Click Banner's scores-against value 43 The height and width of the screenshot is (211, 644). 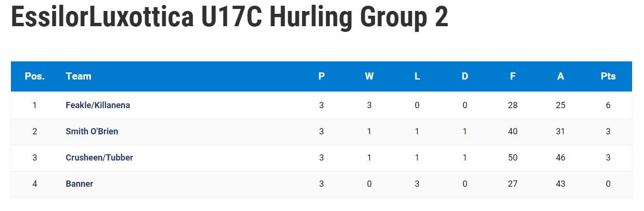click(561, 184)
